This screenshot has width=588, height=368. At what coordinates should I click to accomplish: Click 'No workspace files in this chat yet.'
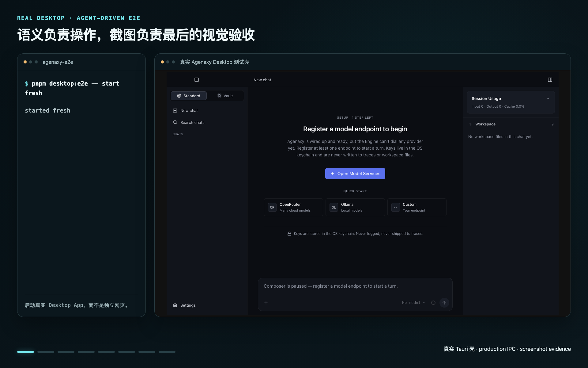coord(500,137)
